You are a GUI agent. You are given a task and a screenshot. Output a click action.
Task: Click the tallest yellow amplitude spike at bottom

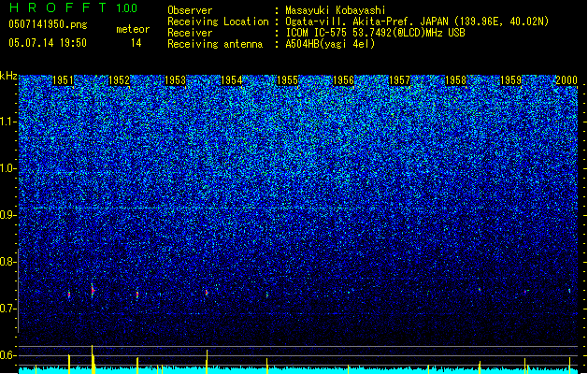point(93,359)
